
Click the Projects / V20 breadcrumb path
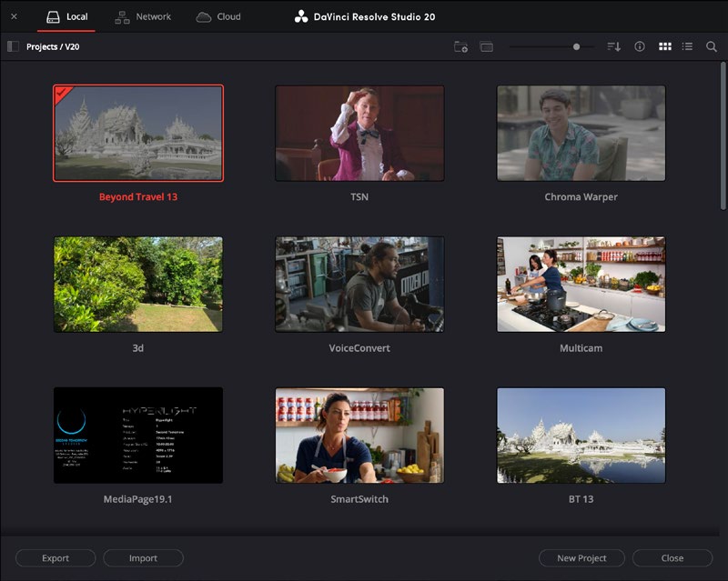tap(53, 47)
